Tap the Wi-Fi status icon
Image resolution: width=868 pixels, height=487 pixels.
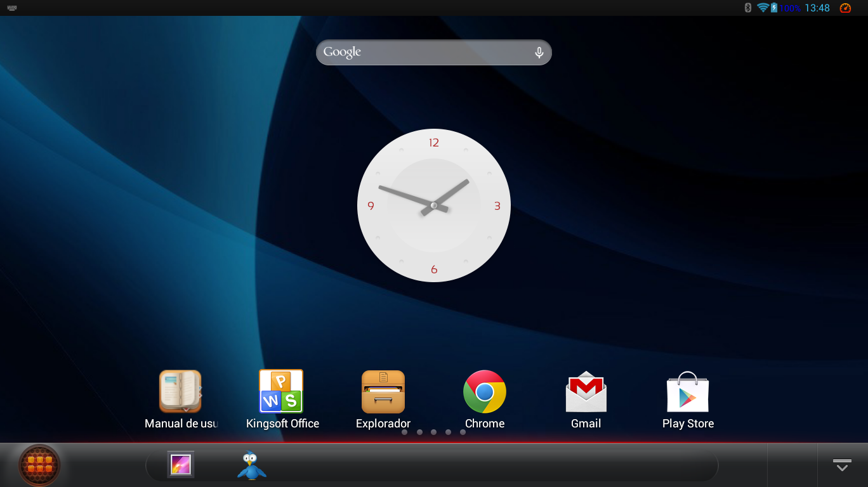763,8
